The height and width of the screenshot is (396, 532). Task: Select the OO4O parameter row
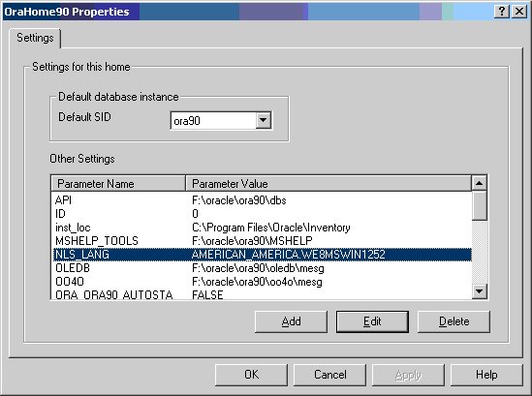tap(262, 282)
